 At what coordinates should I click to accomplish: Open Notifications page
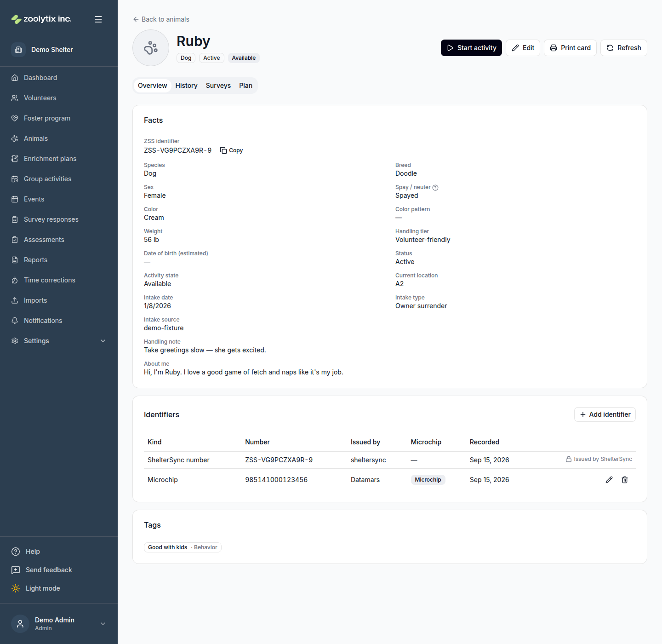pyautogui.click(x=59, y=321)
